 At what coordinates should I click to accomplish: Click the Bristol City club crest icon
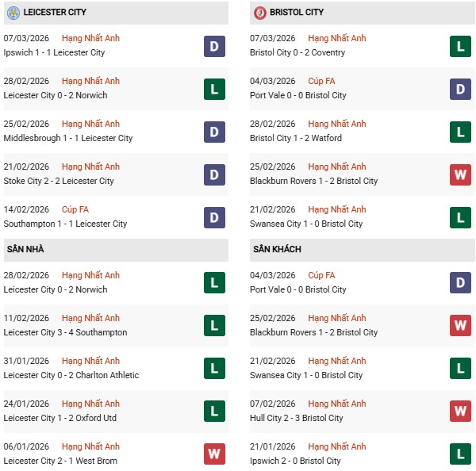click(259, 13)
